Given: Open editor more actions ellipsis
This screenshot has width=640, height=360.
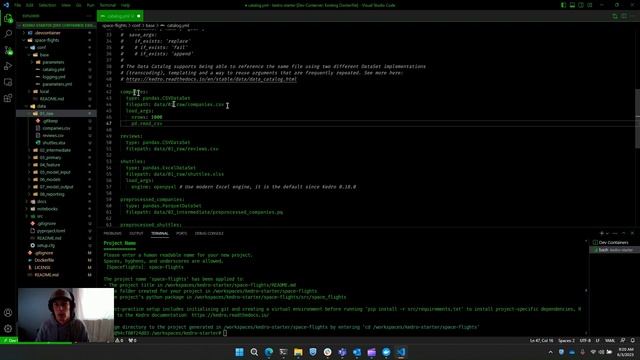Looking at the screenshot, I should click(x=632, y=16).
